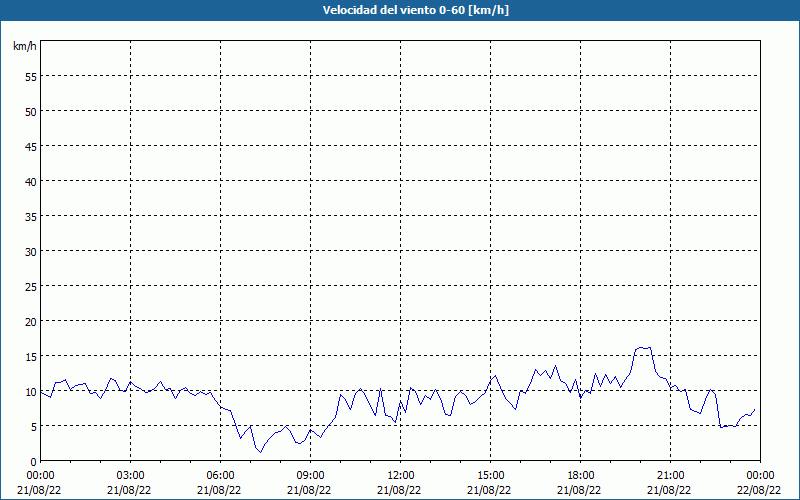Click the "25" y-axis tick label
Viewport: 800px width, 500px height.
click(x=31, y=287)
